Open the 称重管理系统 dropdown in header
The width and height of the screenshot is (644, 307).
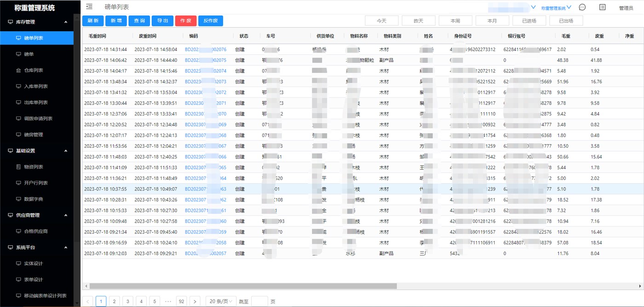(556, 8)
